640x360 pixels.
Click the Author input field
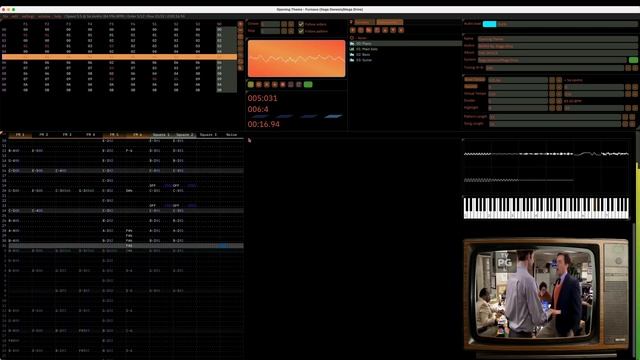558,46
